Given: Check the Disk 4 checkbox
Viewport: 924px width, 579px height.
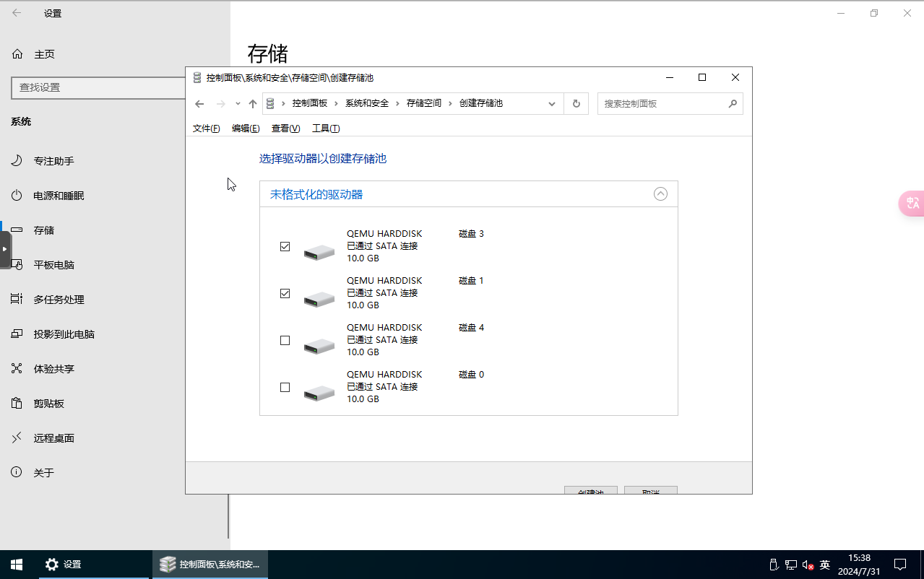Looking at the screenshot, I should pyautogui.click(x=285, y=340).
